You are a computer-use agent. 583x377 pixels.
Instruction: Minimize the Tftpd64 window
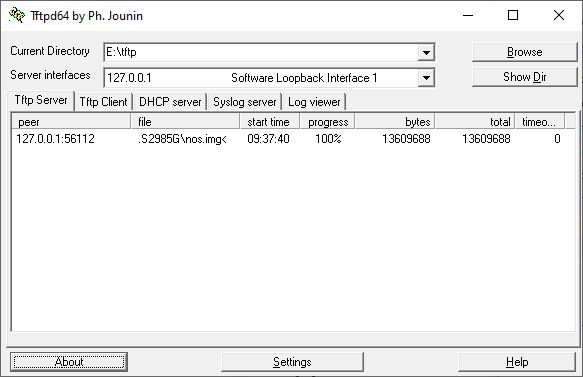(x=468, y=15)
